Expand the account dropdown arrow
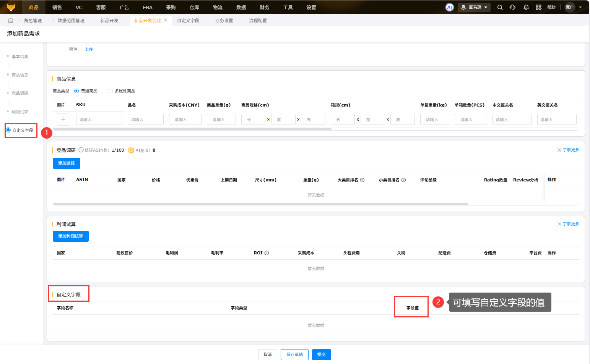Image resolution: width=590 pixels, height=364 pixels. pos(580,7)
